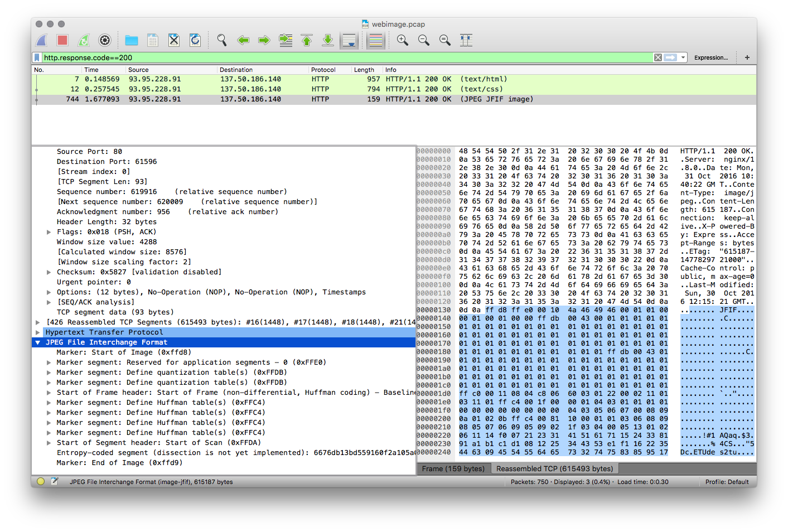Select the Frame (159 bytes) tab
788x532 pixels.
(453, 468)
